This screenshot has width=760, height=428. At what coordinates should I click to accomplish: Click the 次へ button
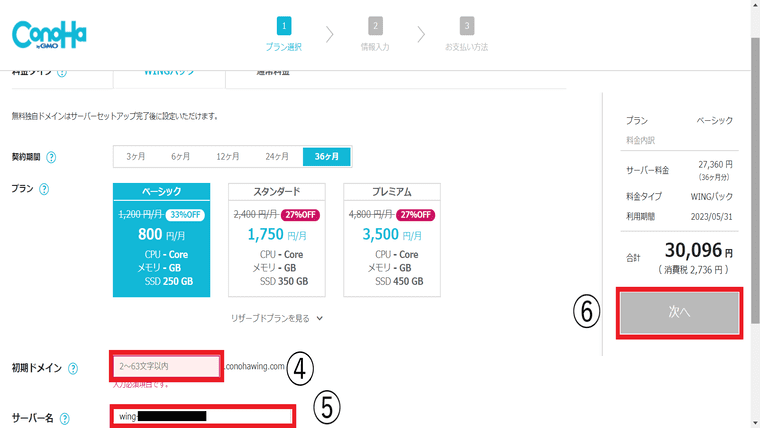(x=680, y=313)
